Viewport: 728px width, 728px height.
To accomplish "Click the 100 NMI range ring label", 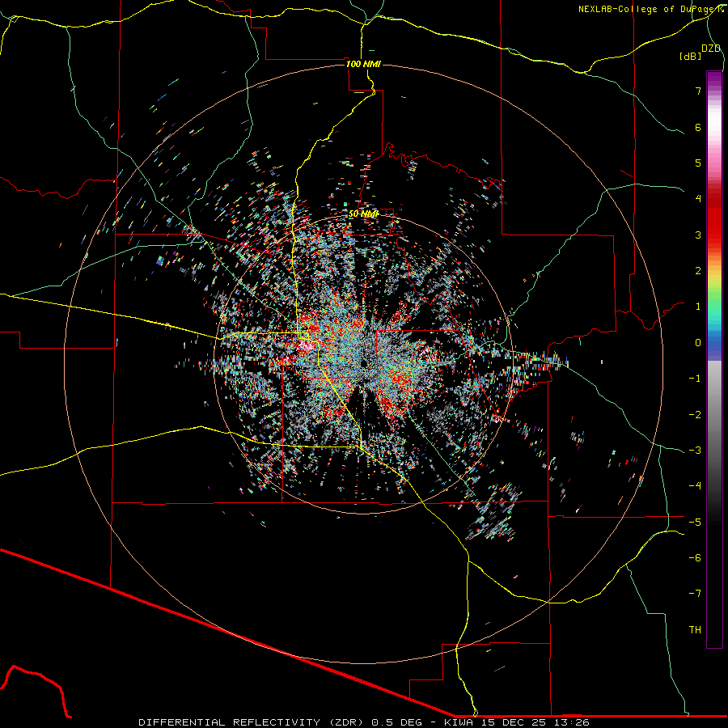I will (x=363, y=64).
